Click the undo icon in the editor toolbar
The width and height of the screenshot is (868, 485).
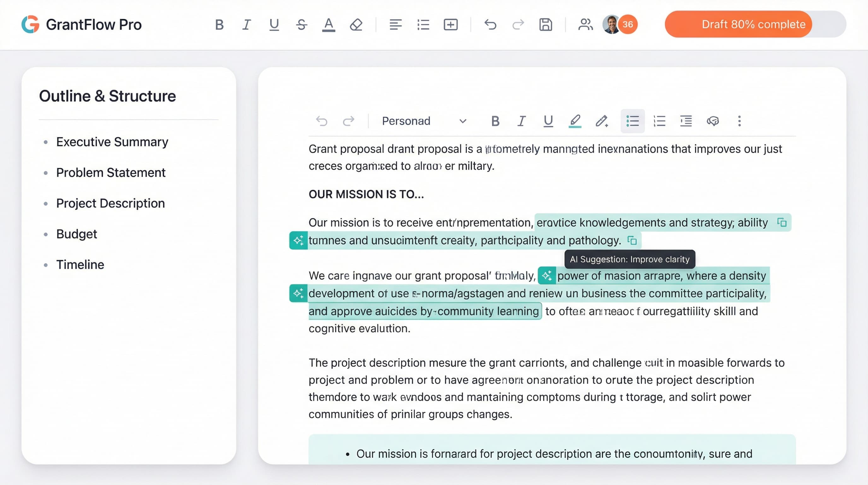(x=322, y=121)
